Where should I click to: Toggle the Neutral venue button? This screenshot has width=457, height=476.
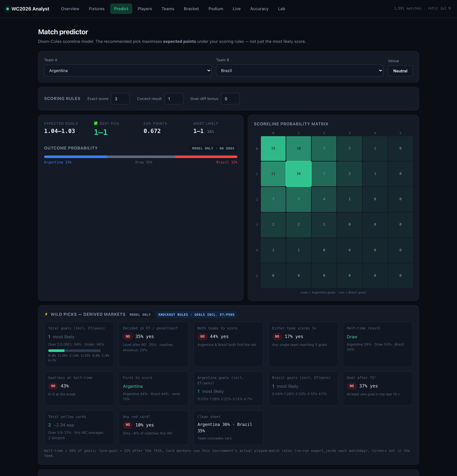(400, 71)
